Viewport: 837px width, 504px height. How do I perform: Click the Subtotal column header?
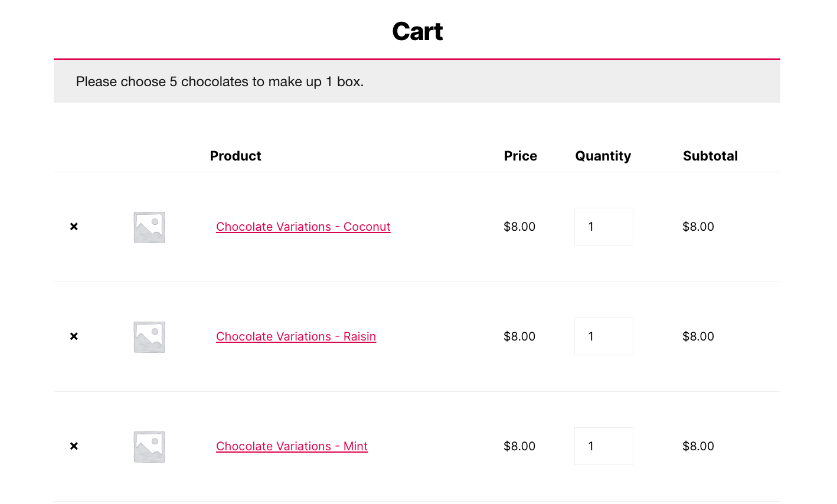[710, 156]
